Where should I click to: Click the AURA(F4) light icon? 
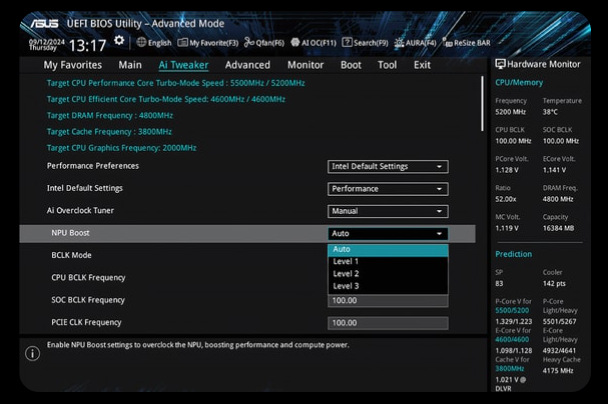(x=399, y=43)
